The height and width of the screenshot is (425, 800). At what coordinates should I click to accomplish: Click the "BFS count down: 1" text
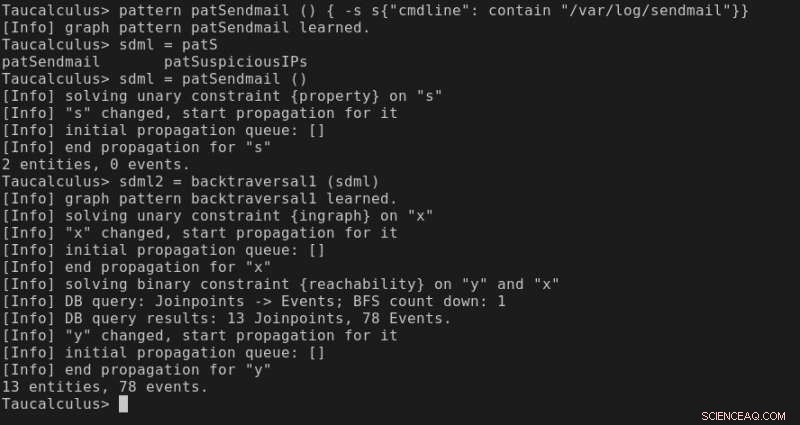pos(429,301)
